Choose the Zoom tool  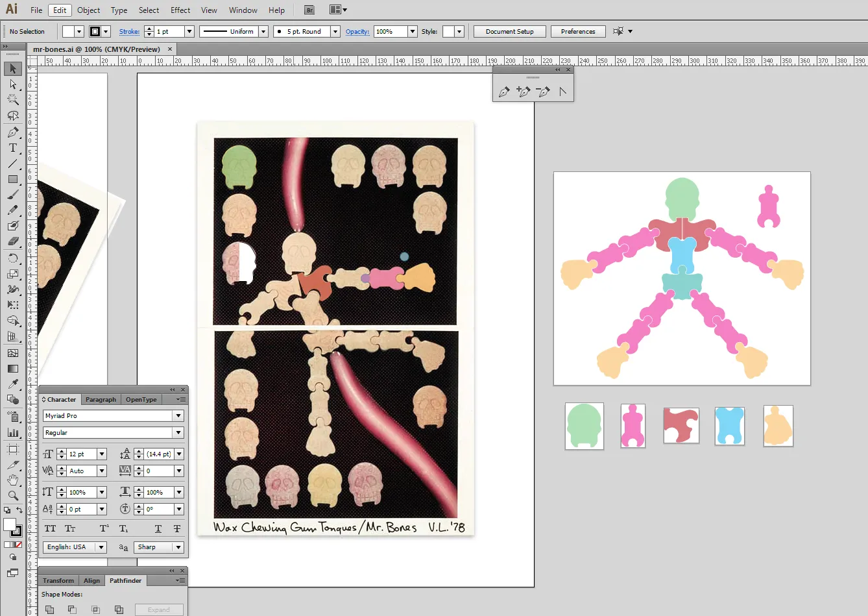(x=13, y=496)
